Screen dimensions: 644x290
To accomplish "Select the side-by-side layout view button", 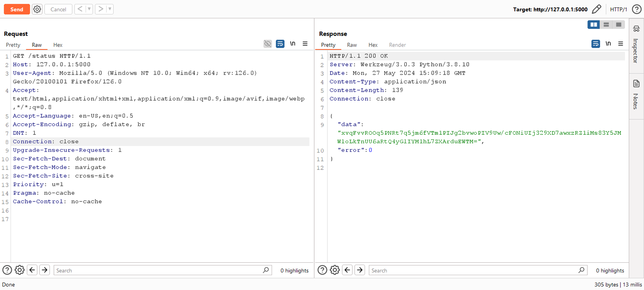I will 594,25.
